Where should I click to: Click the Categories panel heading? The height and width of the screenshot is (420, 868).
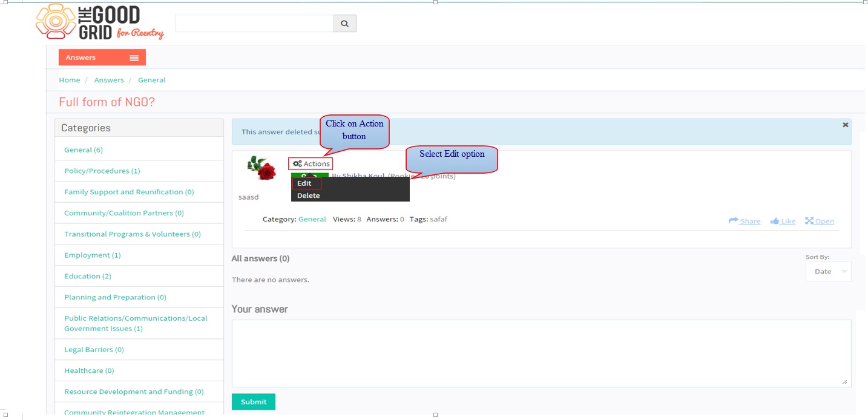click(x=86, y=128)
